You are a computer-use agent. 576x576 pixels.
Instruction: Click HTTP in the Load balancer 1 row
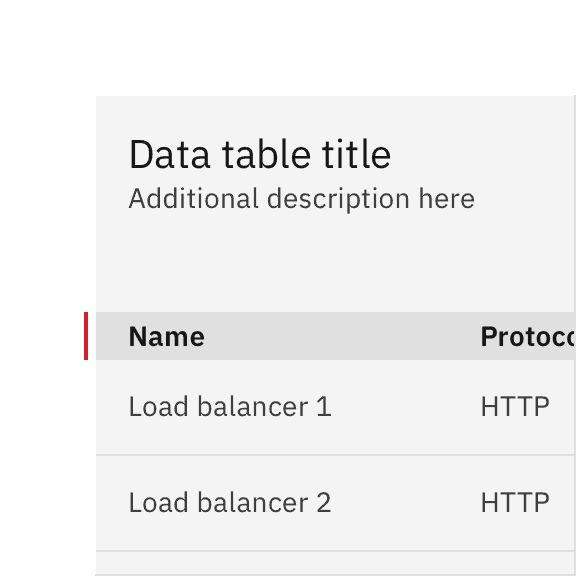point(515,407)
